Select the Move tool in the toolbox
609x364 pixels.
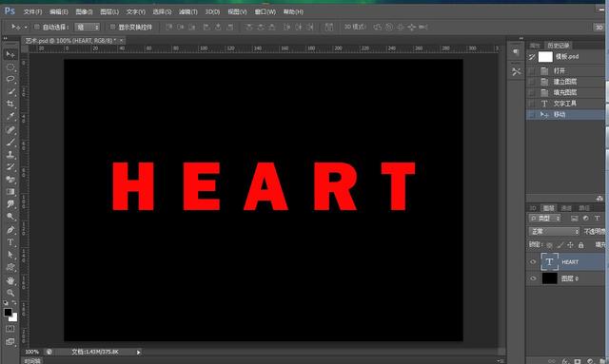(x=10, y=54)
